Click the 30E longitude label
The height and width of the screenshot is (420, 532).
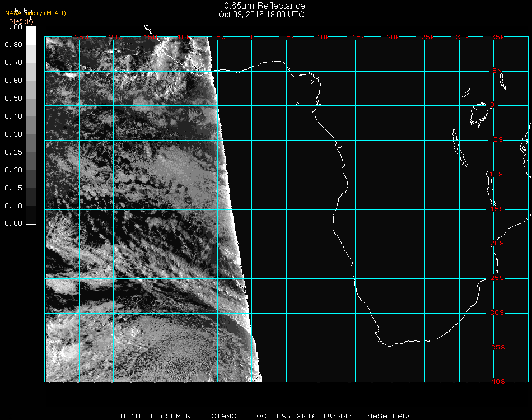[x=463, y=37]
